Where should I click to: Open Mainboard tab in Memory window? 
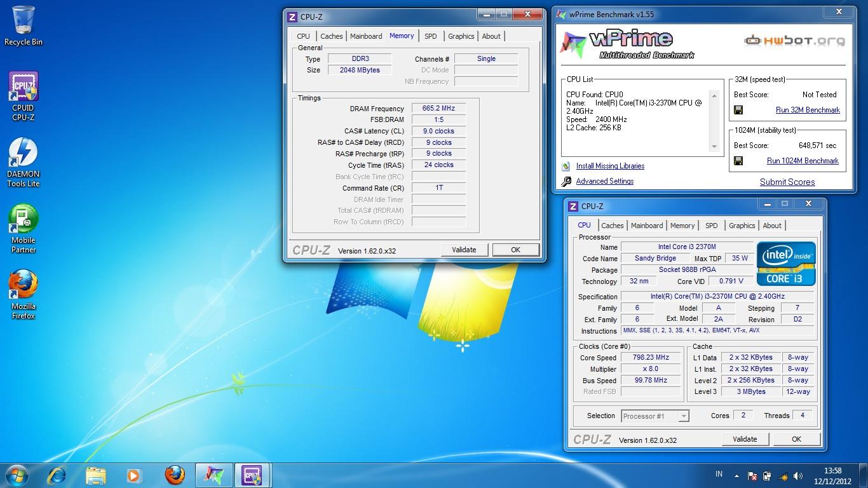(366, 36)
